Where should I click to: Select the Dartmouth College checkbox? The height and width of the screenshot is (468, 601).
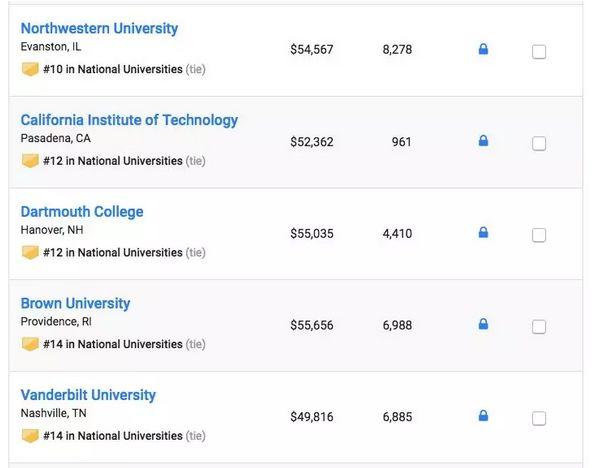click(539, 236)
